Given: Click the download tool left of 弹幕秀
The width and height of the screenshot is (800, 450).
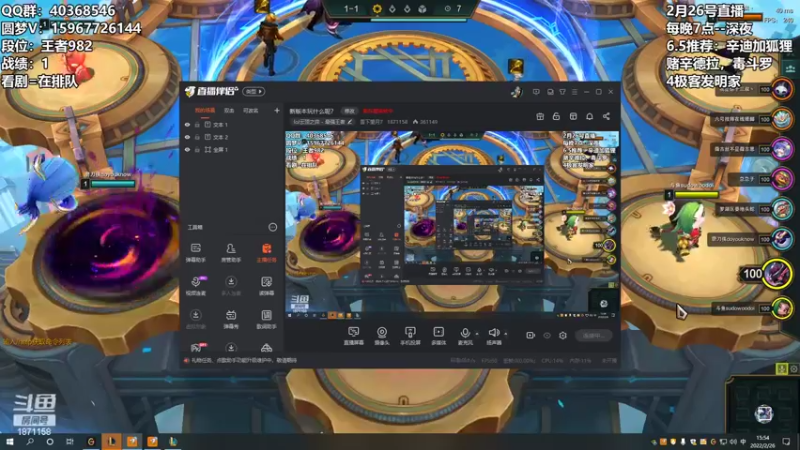Looking at the screenshot, I should 195,319.
